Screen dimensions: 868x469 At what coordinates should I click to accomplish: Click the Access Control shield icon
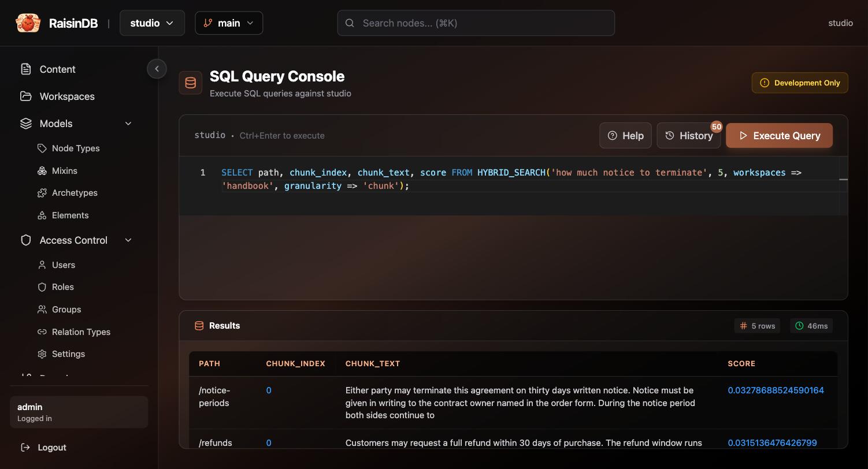click(x=26, y=240)
